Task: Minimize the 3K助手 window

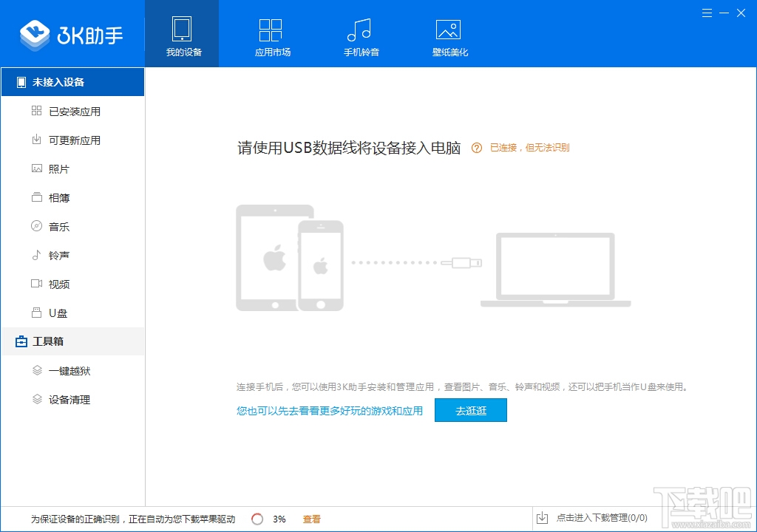Action: (x=724, y=13)
